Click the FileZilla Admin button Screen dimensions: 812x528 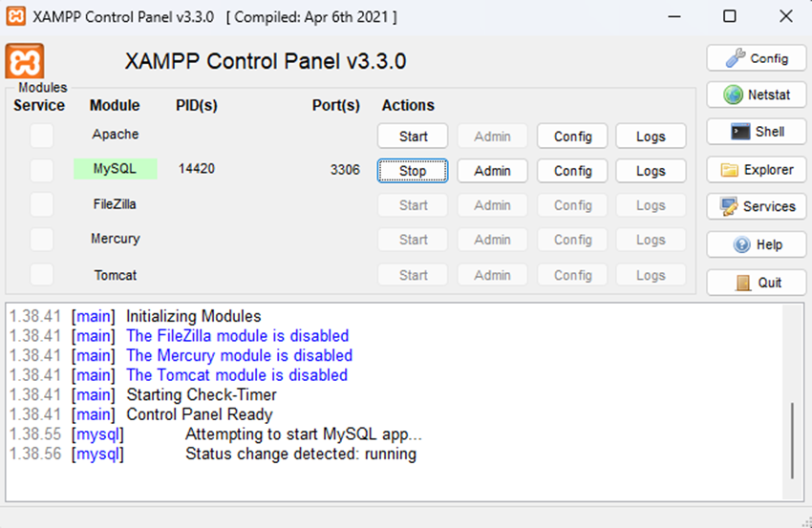[x=493, y=205]
